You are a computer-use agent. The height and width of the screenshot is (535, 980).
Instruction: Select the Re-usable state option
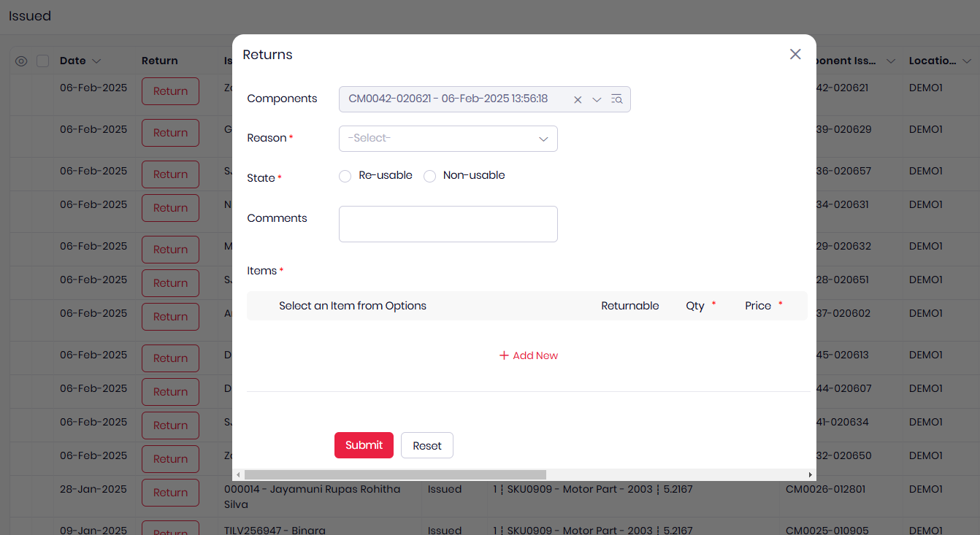(345, 176)
